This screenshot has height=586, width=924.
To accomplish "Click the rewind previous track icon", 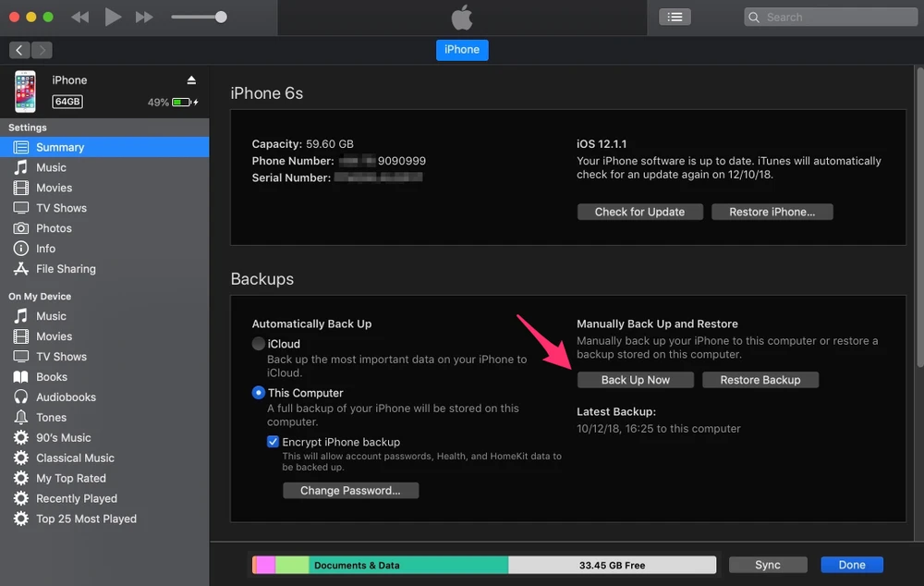I will [x=80, y=18].
